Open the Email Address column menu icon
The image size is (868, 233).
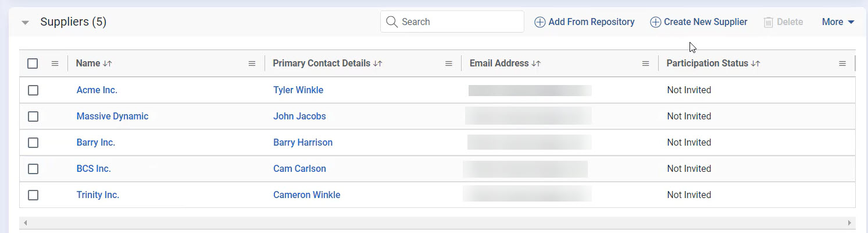pyautogui.click(x=645, y=63)
